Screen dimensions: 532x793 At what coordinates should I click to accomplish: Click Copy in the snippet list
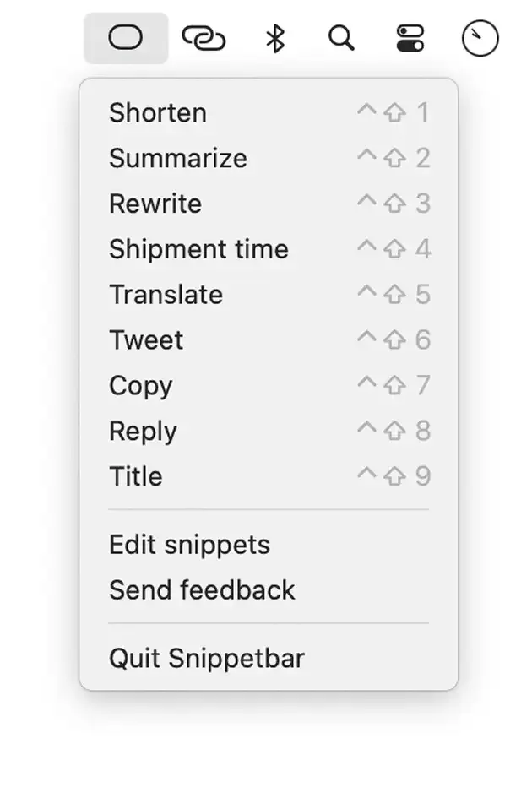140,386
